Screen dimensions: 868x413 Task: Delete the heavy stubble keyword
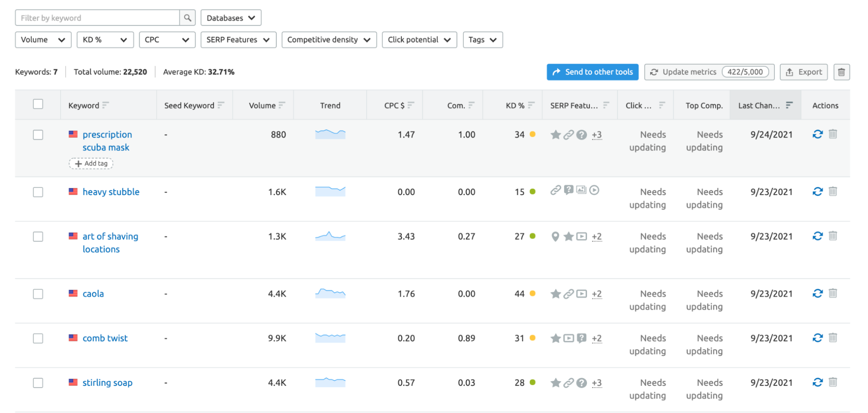click(x=833, y=191)
